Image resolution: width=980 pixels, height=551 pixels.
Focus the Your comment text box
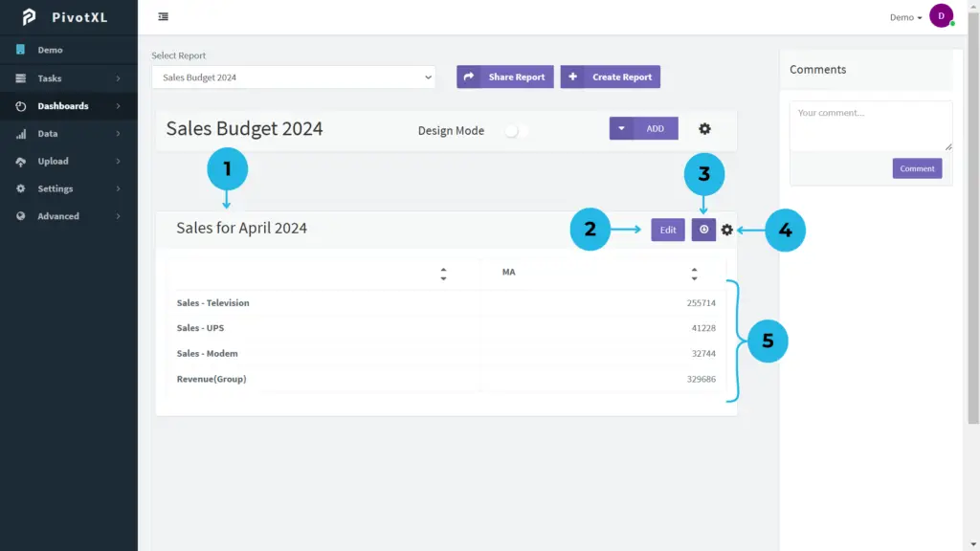point(871,125)
